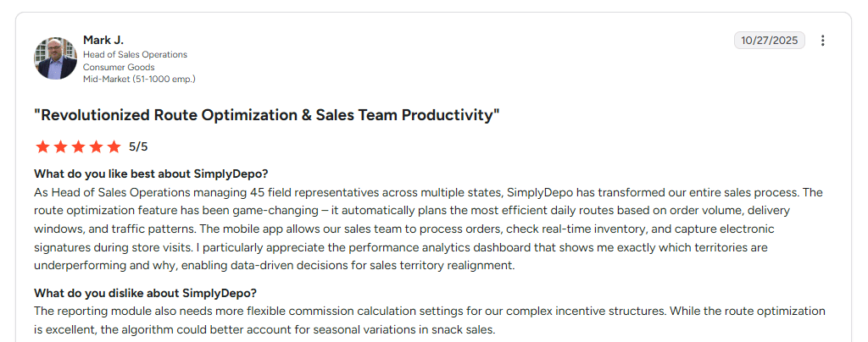868x342 pixels.
Task: Open the three-dot options menu on review
Action: tap(822, 41)
